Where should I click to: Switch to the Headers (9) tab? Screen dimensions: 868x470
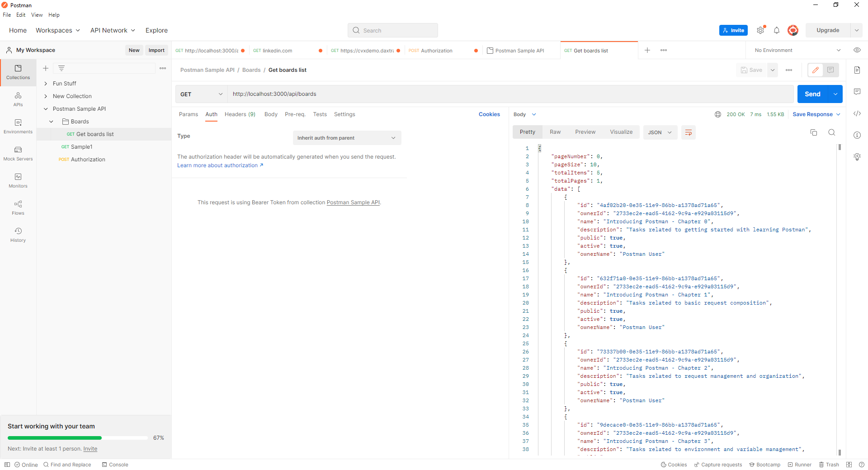point(240,114)
